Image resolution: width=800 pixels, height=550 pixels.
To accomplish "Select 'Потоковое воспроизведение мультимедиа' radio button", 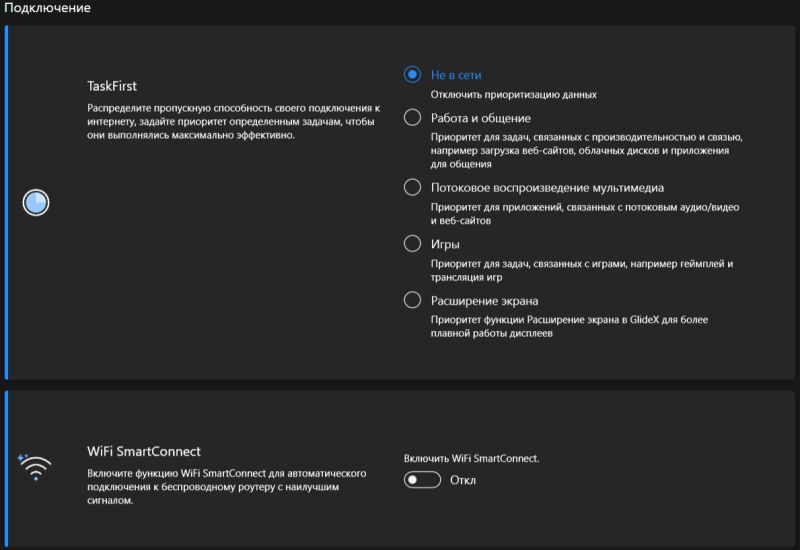I will click(412, 187).
